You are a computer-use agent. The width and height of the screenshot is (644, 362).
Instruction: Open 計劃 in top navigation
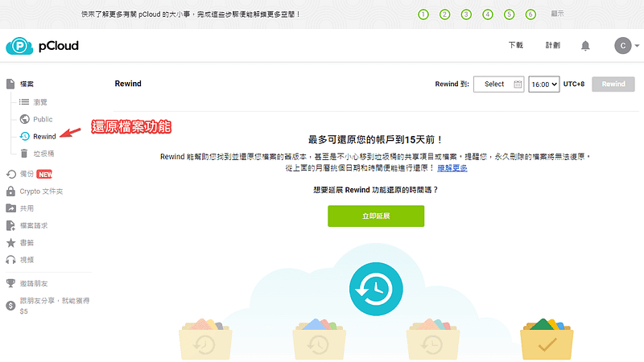point(552,45)
